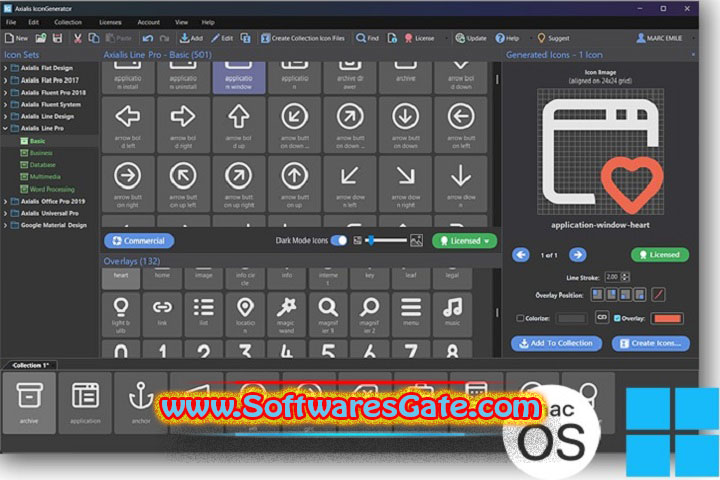
Task: Click the Commercial button
Action: (x=139, y=241)
